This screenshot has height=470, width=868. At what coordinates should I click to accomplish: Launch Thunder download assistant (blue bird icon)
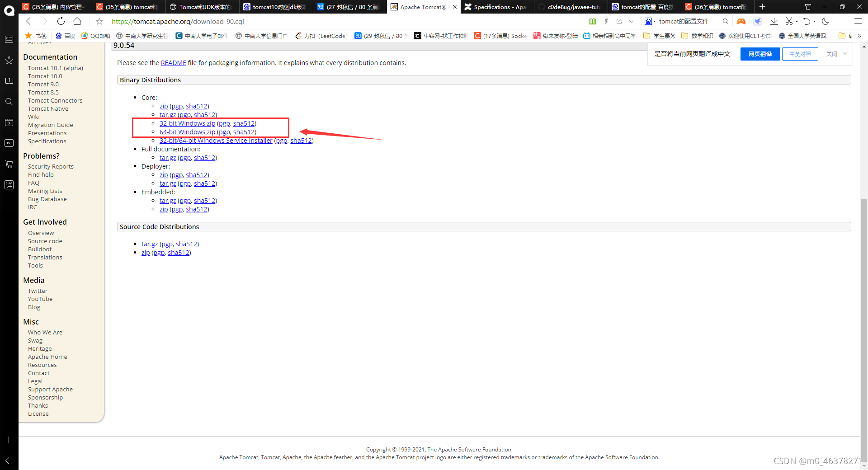[x=758, y=21]
